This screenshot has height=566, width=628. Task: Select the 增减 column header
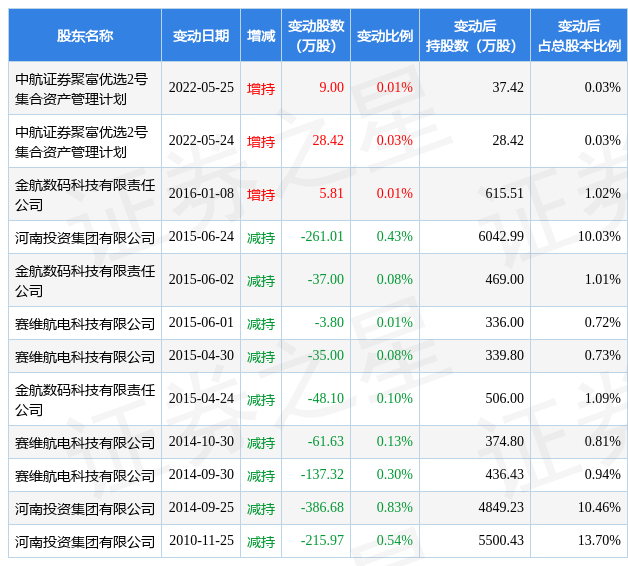pyautogui.click(x=261, y=36)
